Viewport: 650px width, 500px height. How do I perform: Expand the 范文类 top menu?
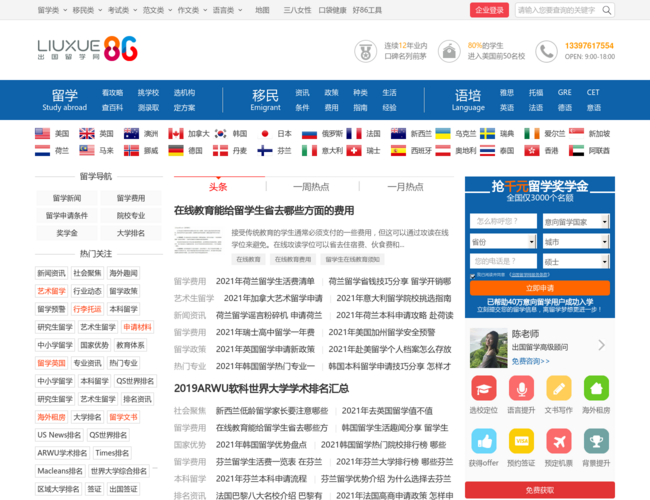point(158,10)
